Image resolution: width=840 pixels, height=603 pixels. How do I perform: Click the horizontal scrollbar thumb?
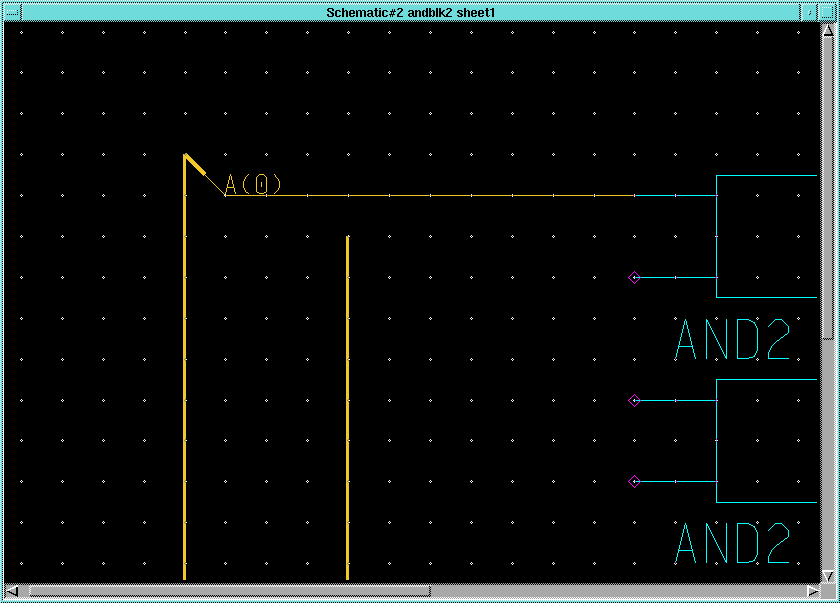[229, 591]
